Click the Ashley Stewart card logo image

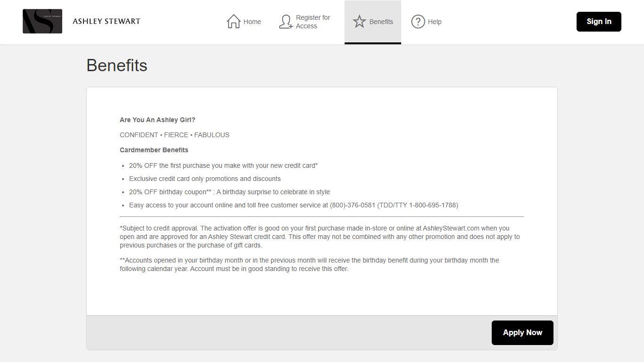42,21
